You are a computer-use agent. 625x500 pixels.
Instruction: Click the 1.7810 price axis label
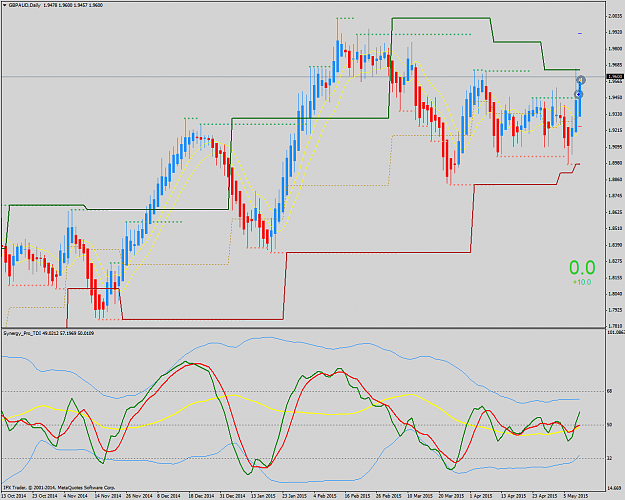click(x=615, y=326)
